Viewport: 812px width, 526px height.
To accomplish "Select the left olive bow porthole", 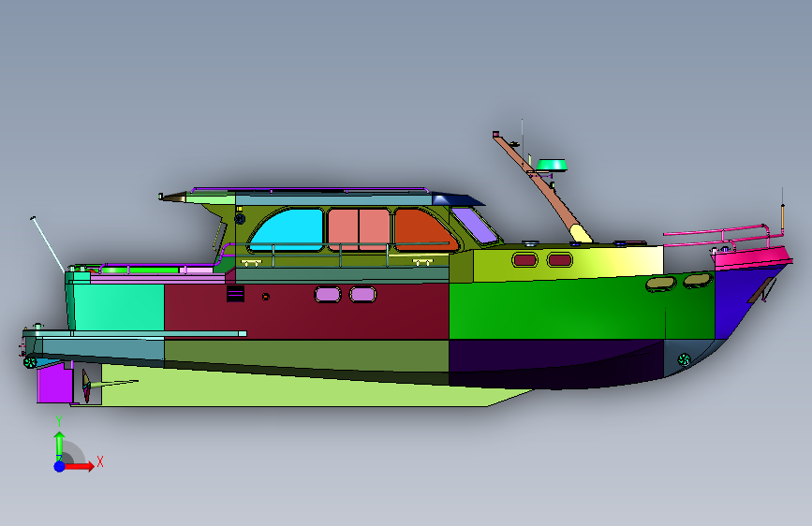I will [661, 284].
